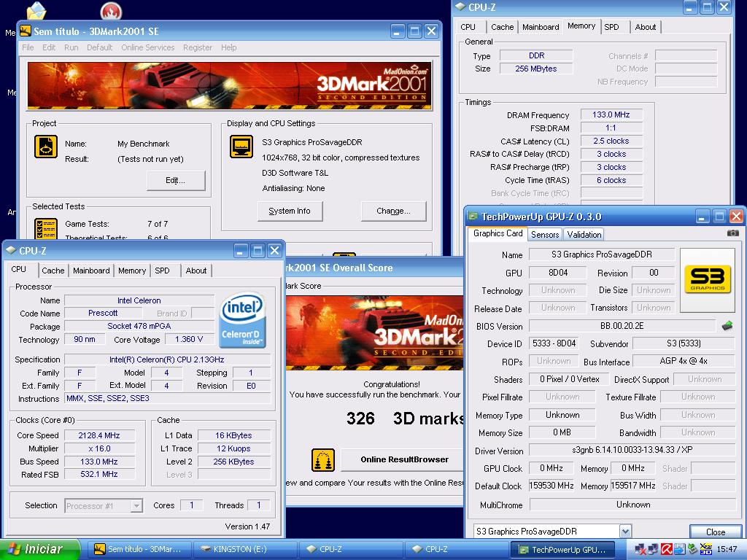This screenshot has height=560, width=747.
Task: Click the System Info button
Action: click(290, 211)
